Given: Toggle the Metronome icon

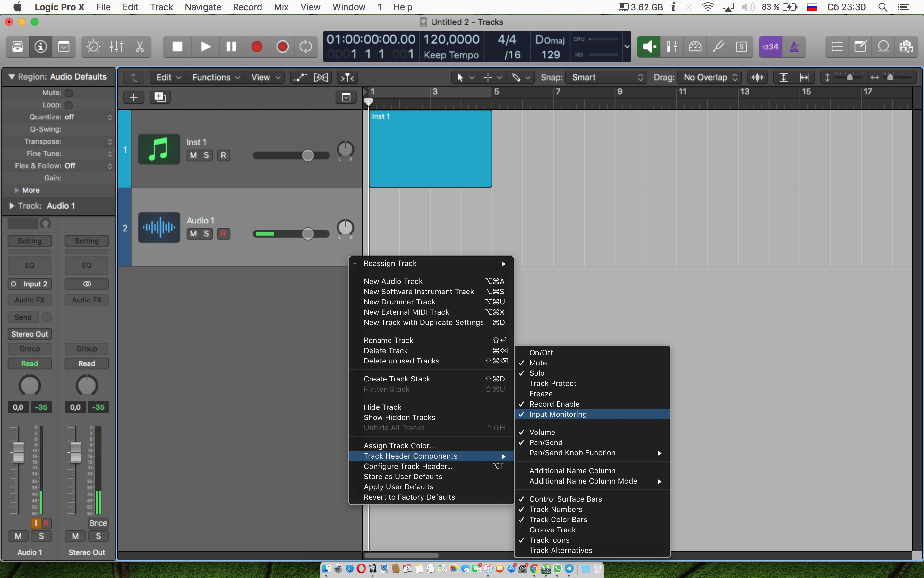Looking at the screenshot, I should click(794, 47).
